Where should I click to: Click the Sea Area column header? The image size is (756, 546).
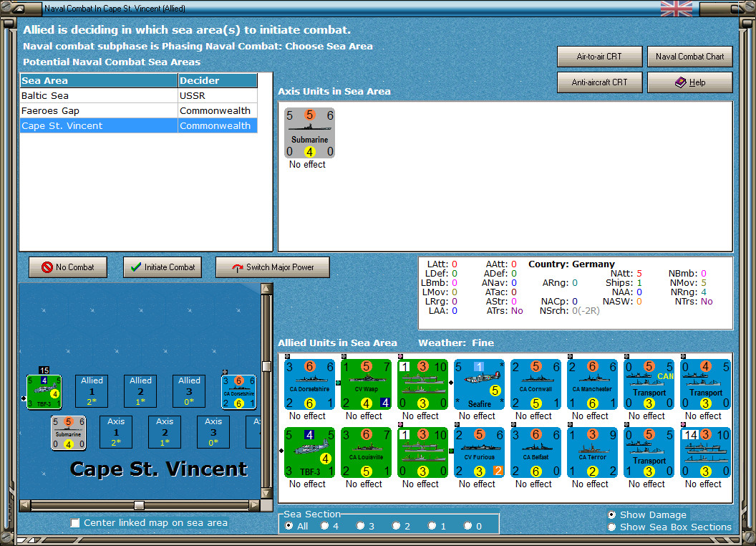coord(99,81)
